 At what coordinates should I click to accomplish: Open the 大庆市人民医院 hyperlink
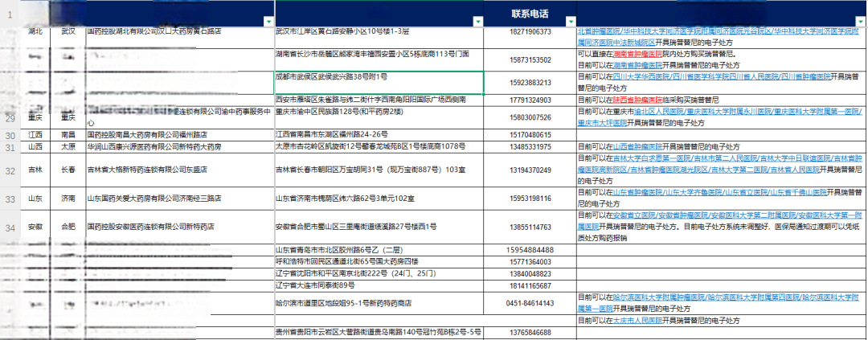pos(637,320)
